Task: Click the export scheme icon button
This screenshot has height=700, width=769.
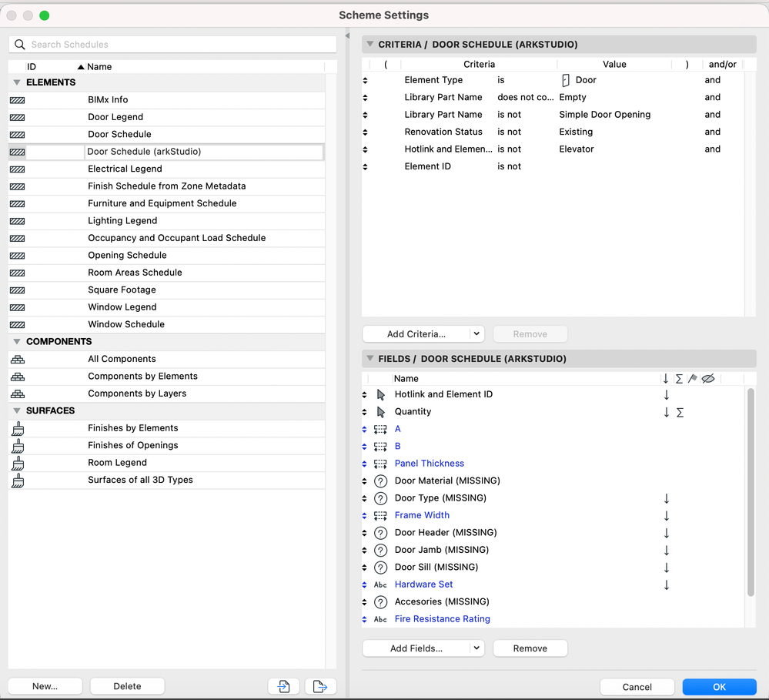Action: (x=320, y=686)
